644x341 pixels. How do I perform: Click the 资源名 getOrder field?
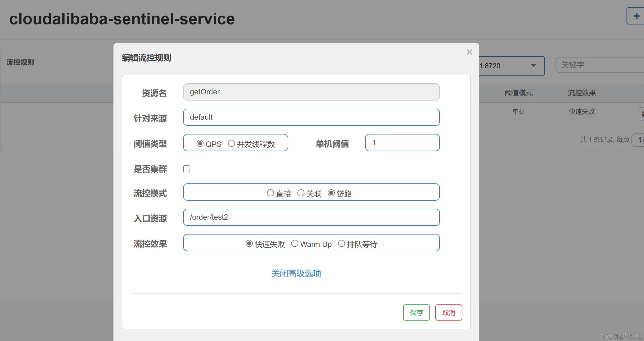(x=311, y=92)
